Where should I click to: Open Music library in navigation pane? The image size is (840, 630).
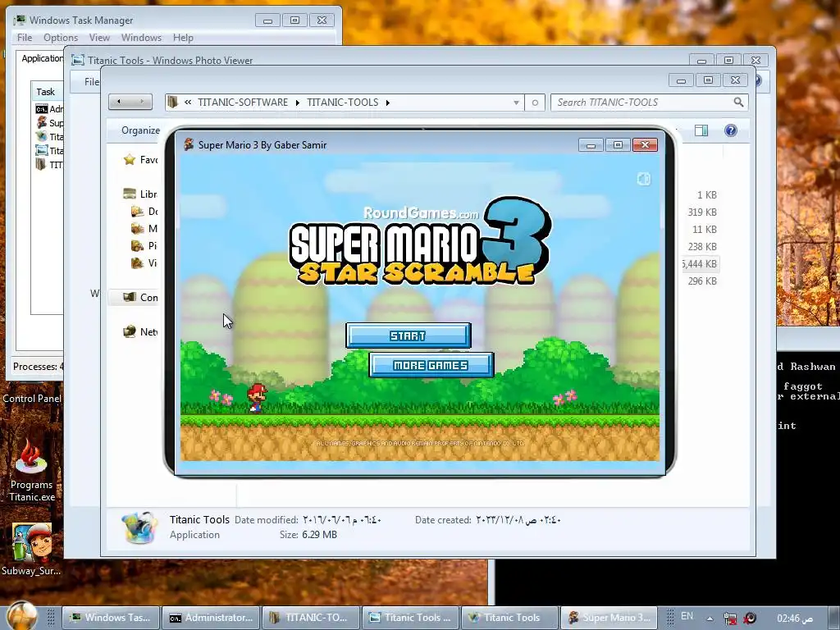144,229
